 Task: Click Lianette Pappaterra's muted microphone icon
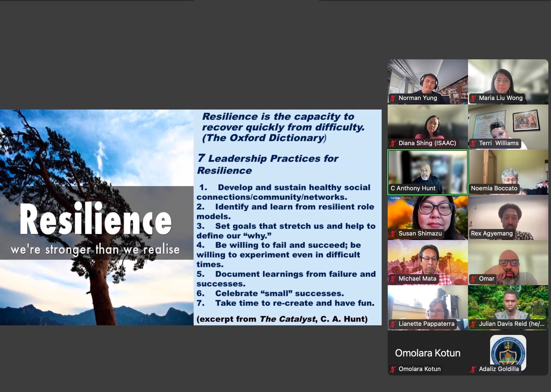click(x=393, y=324)
